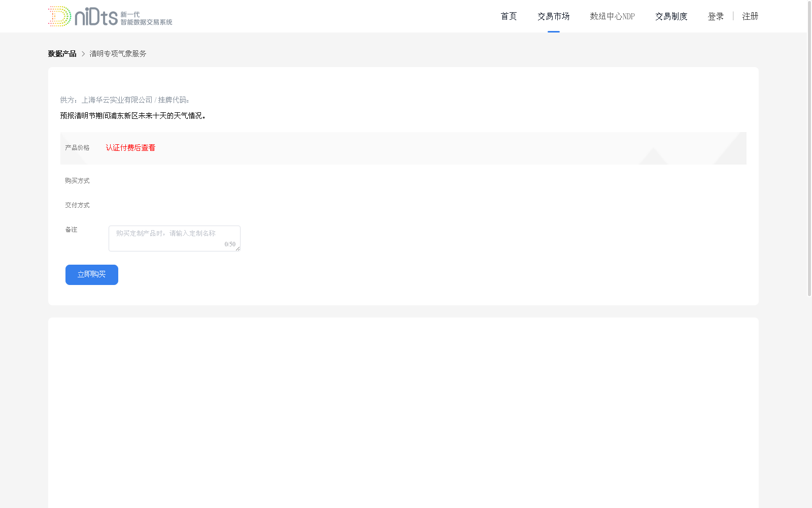Click the 认证付费后查看 price notice
The image size is (812, 508).
click(x=130, y=148)
